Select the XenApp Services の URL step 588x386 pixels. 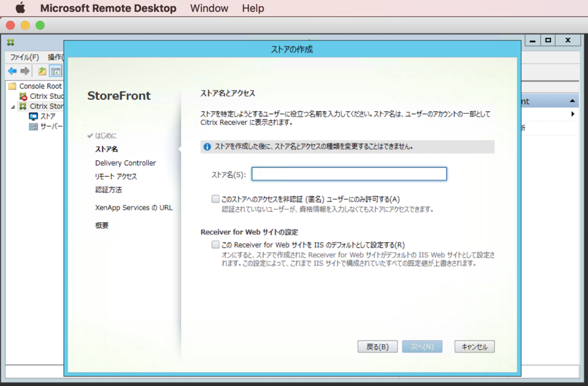pos(133,207)
